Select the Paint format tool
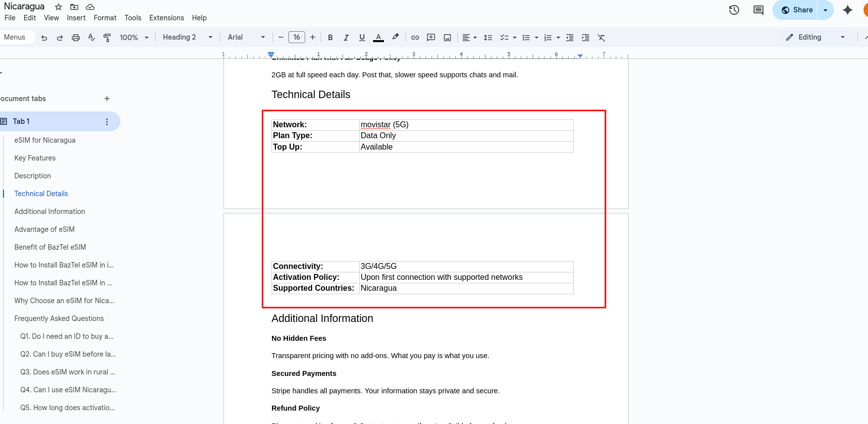868x424 pixels. coord(107,38)
